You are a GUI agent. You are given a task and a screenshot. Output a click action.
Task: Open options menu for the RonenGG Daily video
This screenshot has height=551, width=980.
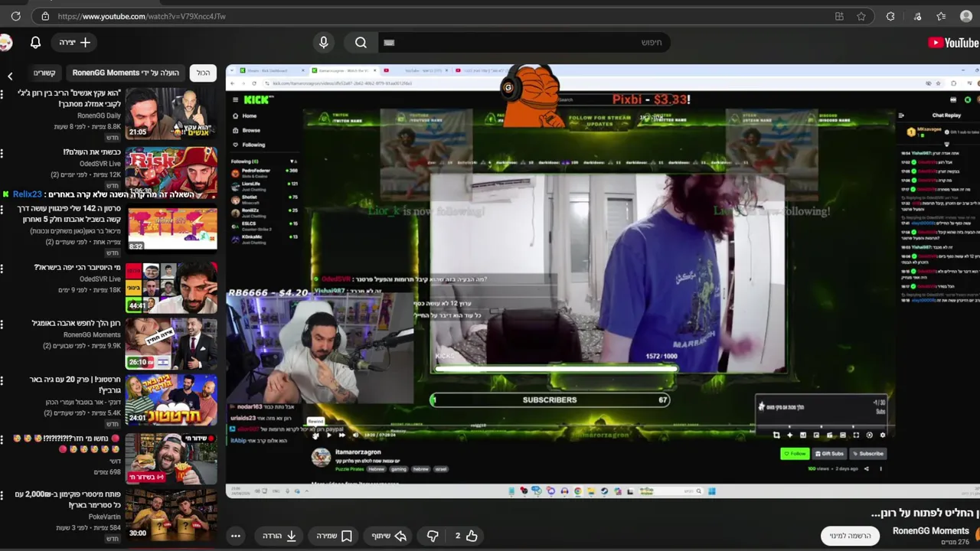click(x=2, y=94)
